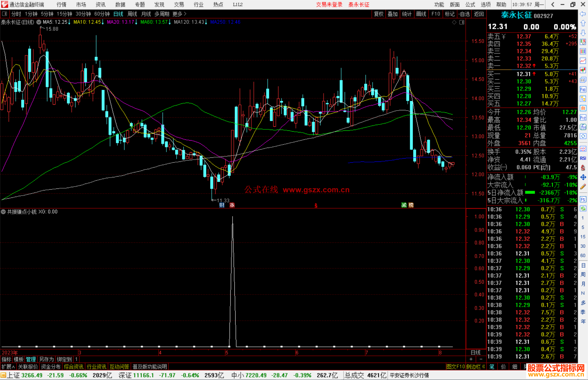Viewport: 588px width, 380px height.
Task: Switch to the 周线 weekly period tab
Action: (x=132, y=14)
